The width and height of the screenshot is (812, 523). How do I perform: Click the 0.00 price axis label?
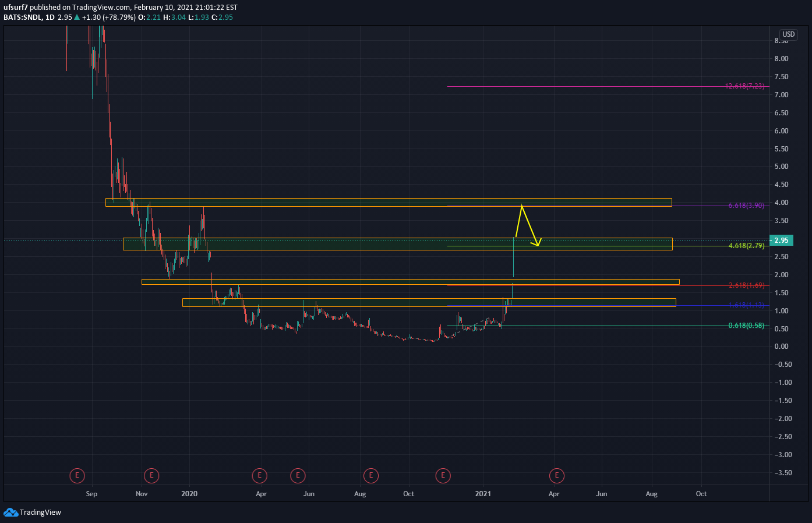click(x=781, y=347)
